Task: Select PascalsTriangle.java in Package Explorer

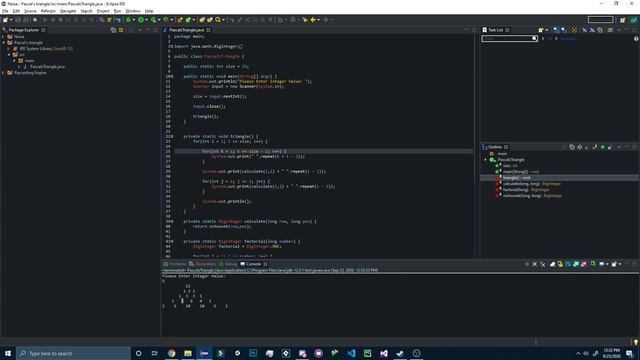Action: [47, 67]
